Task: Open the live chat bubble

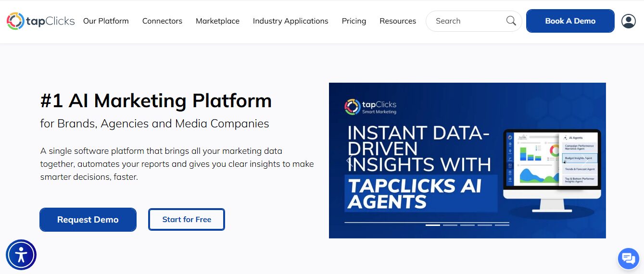Action: (x=628, y=258)
